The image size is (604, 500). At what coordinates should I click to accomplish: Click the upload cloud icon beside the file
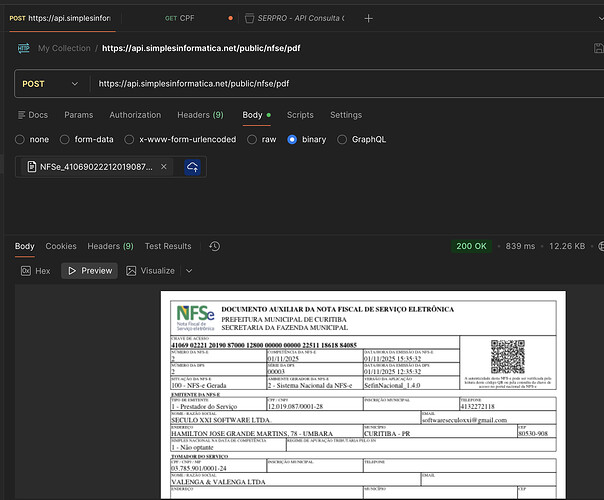tap(191, 167)
